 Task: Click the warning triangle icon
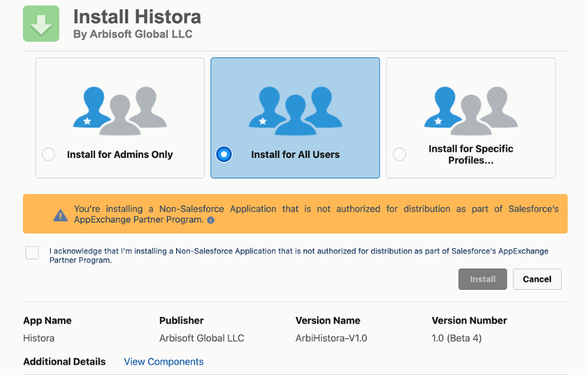click(61, 215)
